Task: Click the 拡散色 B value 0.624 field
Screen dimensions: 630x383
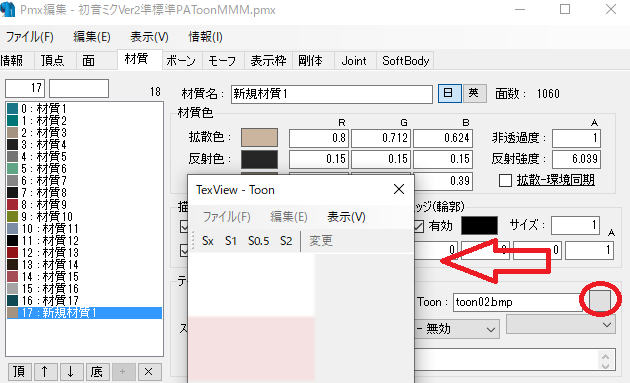Action: (x=443, y=138)
